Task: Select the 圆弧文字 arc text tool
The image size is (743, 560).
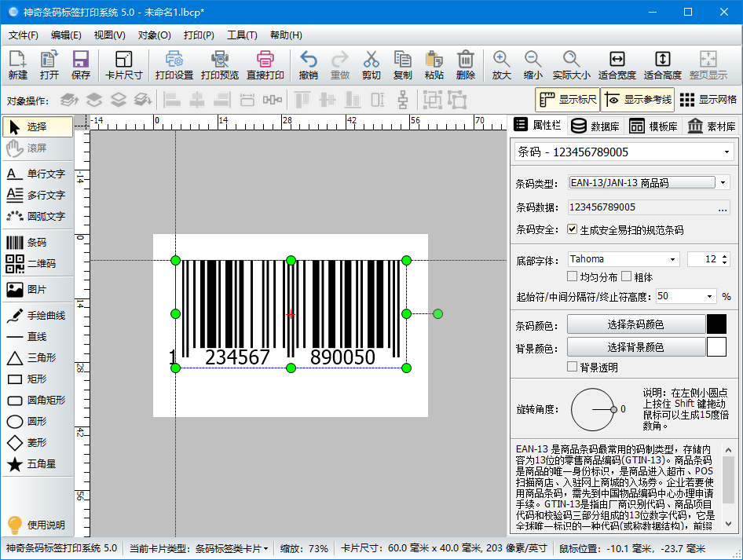Action: pos(38,216)
